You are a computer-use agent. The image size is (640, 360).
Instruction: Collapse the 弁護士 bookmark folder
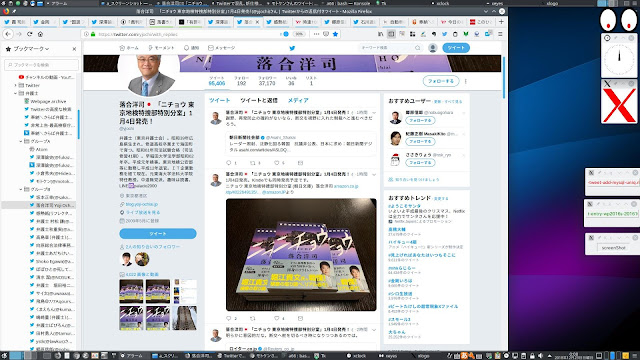16,93
